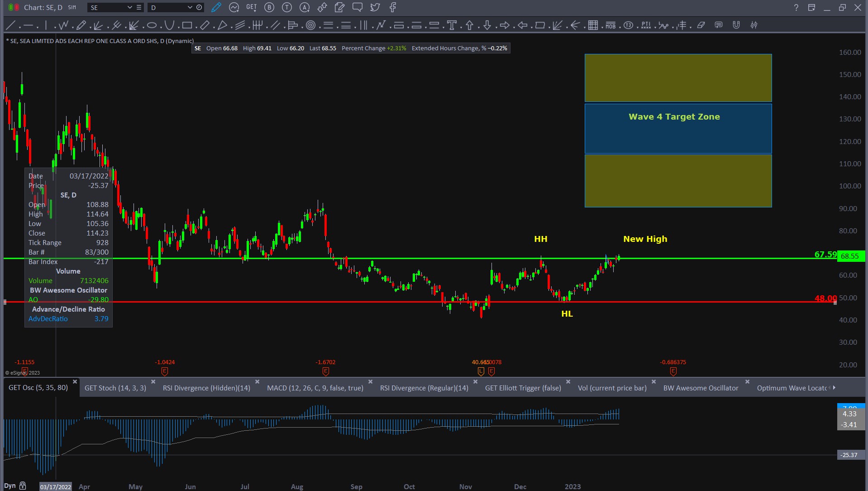The height and width of the screenshot is (491, 868).
Task: Click the help question mark button
Action: pyautogui.click(x=796, y=7)
